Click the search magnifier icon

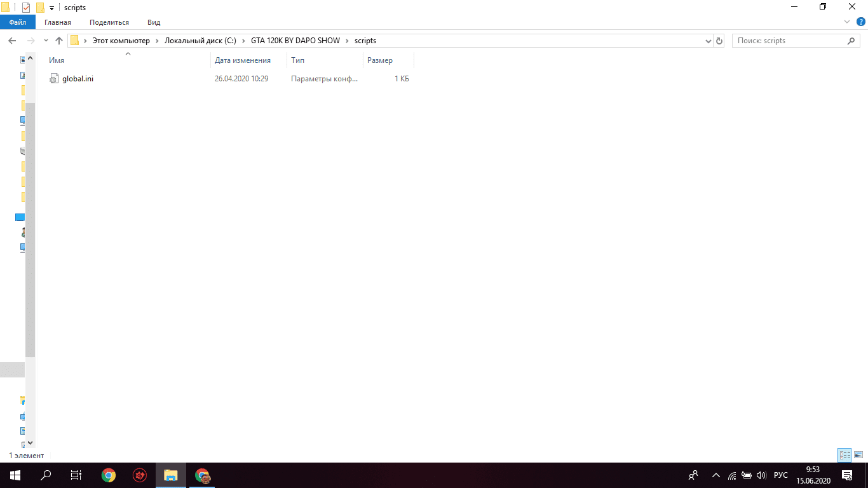click(x=851, y=41)
